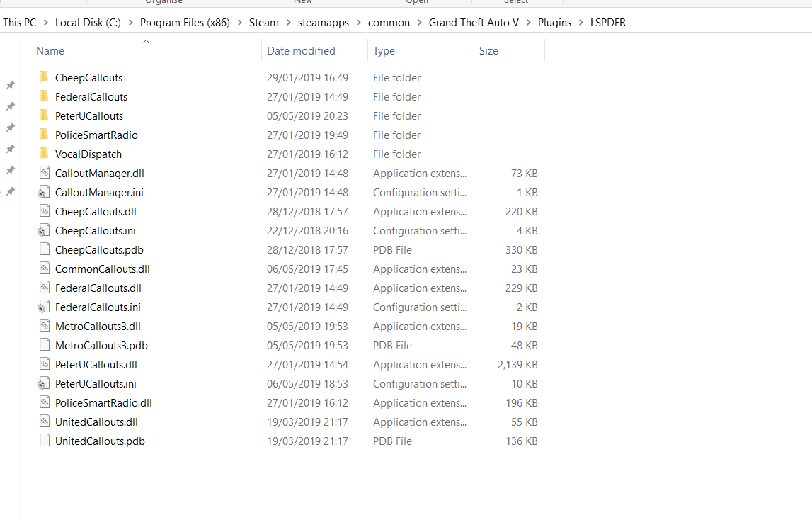Expand breadcrumb chevron after Program Files (x86)
Viewport: 812px width, 520px height.
coord(239,22)
